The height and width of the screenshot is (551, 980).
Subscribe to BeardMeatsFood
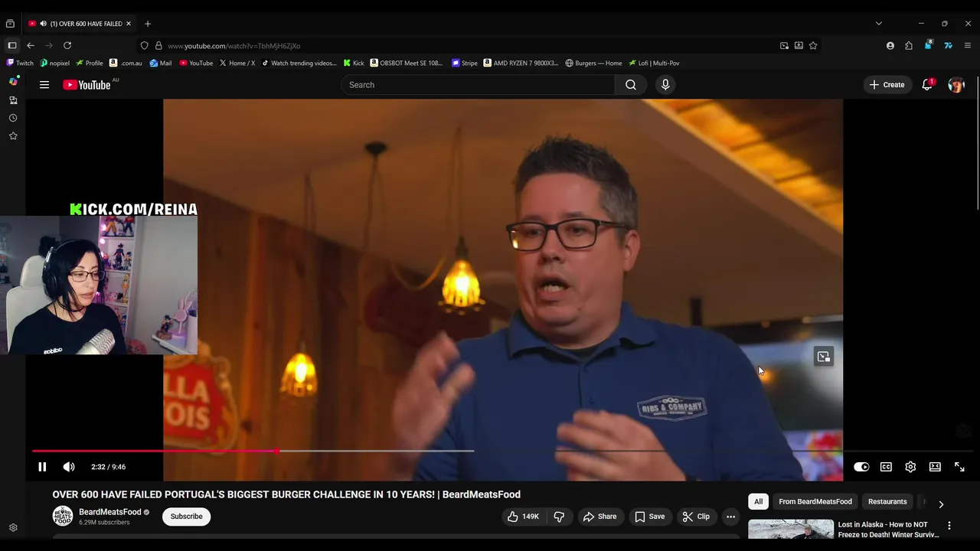[x=186, y=517]
